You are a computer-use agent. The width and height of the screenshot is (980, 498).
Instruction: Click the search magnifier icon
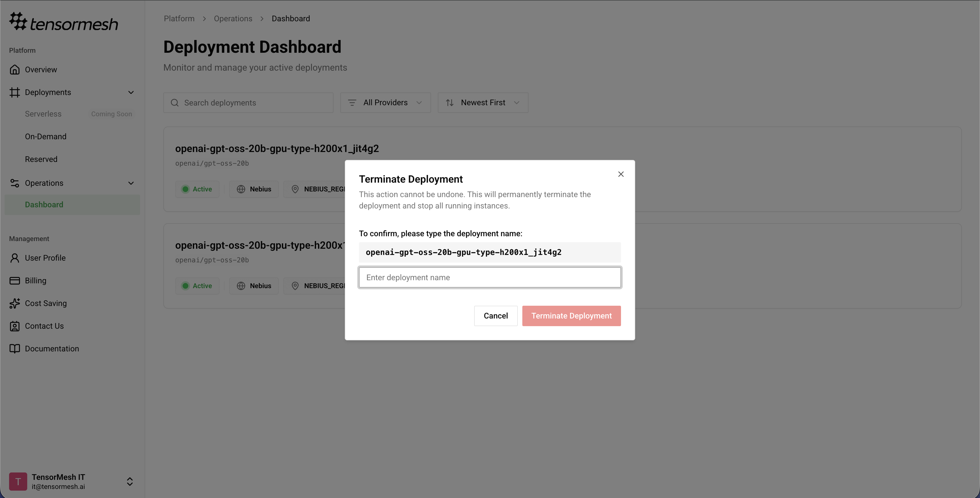click(175, 103)
